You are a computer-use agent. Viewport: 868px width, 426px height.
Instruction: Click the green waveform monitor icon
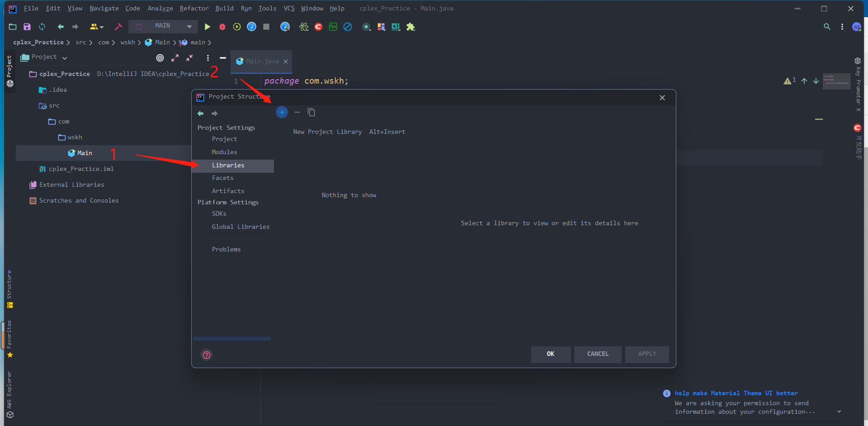click(333, 27)
